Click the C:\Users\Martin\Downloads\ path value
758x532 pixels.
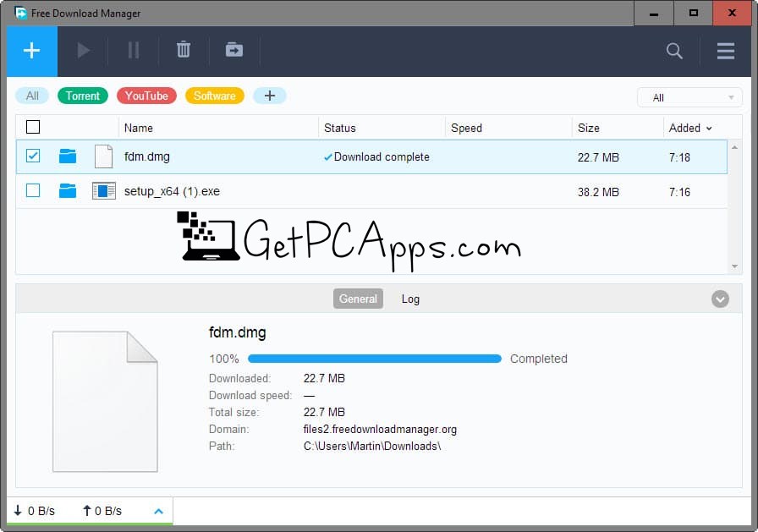pyautogui.click(x=372, y=446)
